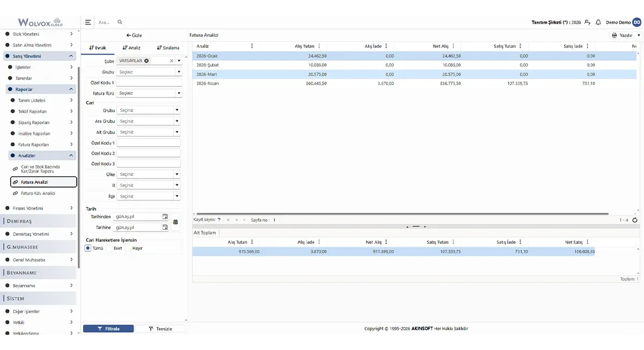The height and width of the screenshot is (350, 644).
Task: Click the user switch icon beside 2026
Action: 588,23
